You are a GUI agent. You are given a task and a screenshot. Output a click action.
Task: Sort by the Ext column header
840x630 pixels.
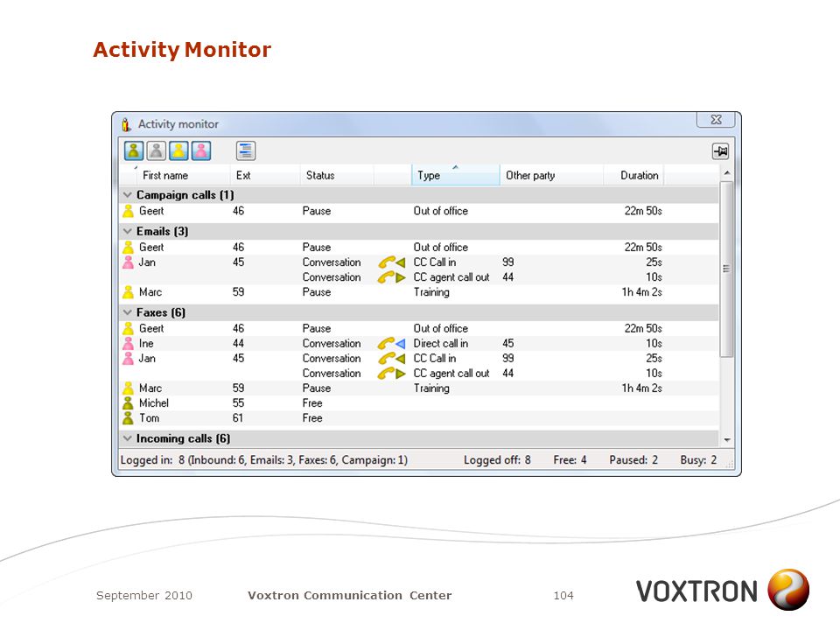coord(265,175)
